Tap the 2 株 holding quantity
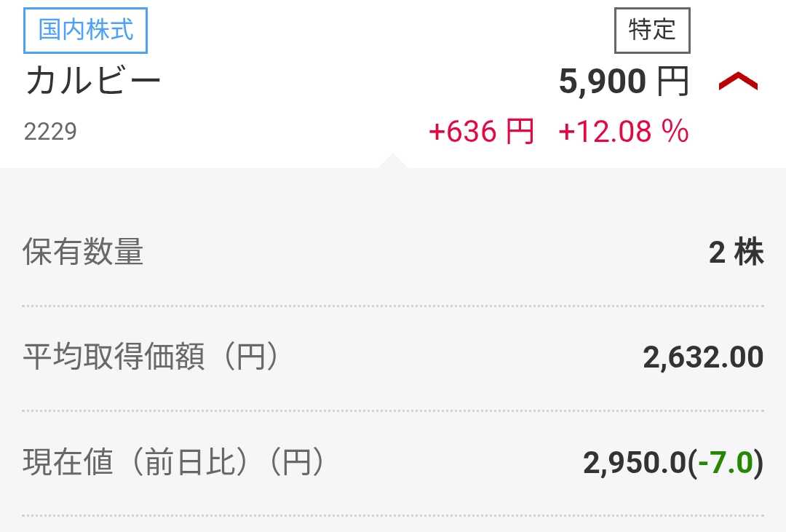The image size is (786, 532). [736, 252]
